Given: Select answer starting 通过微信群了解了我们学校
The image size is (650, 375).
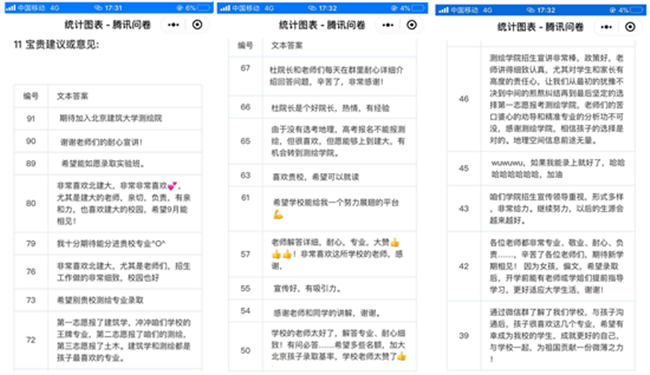Looking at the screenshot, I should (x=557, y=335).
